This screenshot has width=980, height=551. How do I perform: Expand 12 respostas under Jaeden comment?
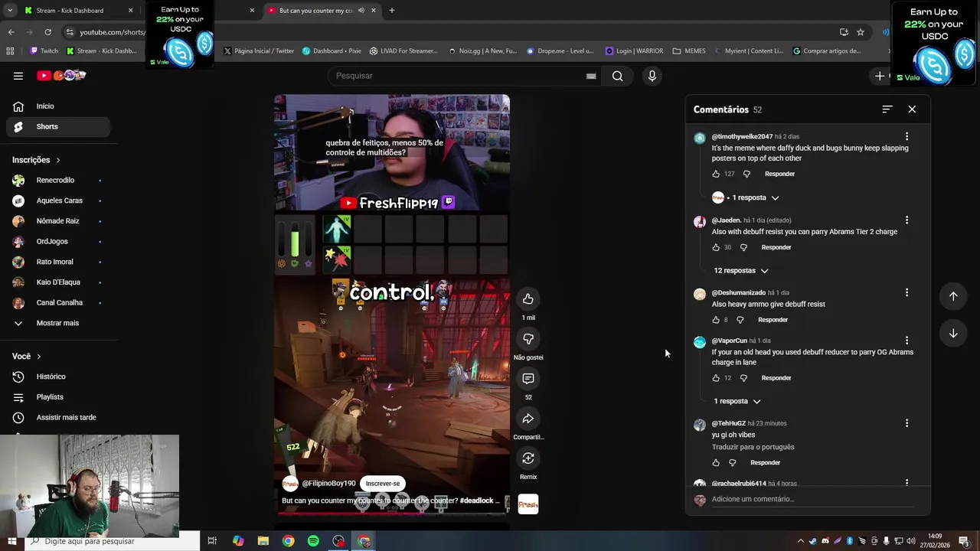click(741, 271)
